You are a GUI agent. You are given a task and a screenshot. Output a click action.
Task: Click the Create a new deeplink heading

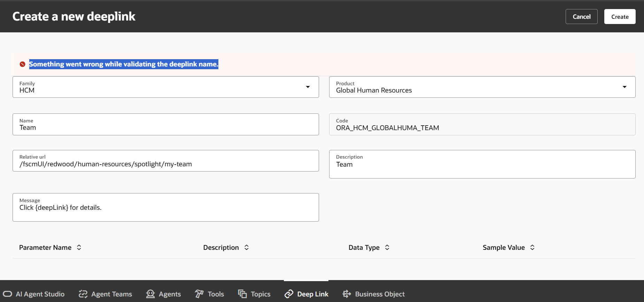(x=74, y=16)
